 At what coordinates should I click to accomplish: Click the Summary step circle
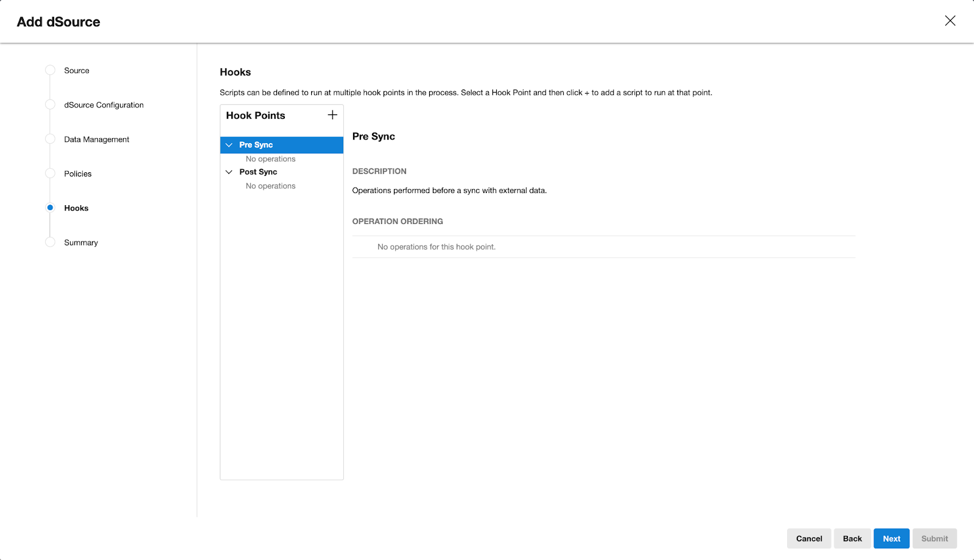[x=51, y=242]
